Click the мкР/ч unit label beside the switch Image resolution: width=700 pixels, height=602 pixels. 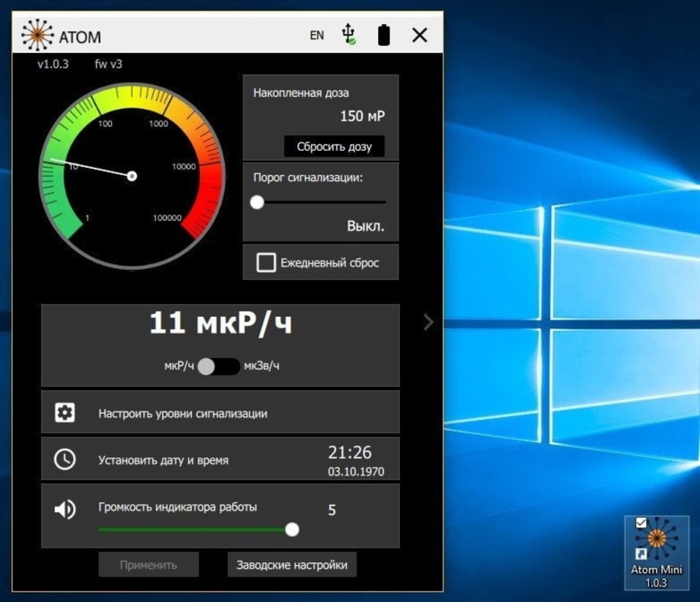pos(179,366)
